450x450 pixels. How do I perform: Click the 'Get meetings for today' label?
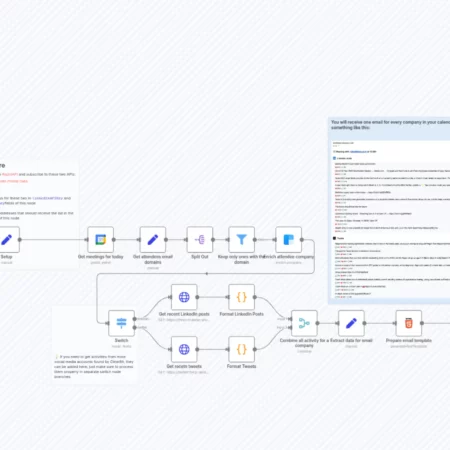101,257
